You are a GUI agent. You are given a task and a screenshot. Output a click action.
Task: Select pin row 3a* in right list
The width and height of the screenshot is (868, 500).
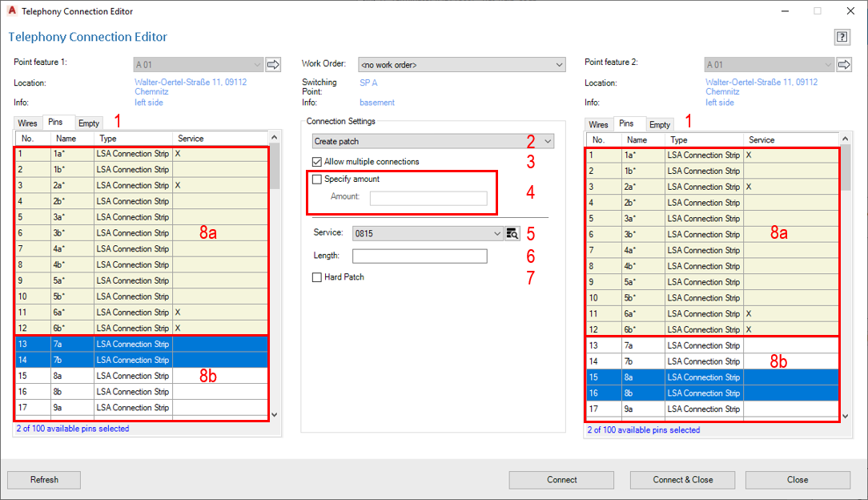(x=713, y=219)
